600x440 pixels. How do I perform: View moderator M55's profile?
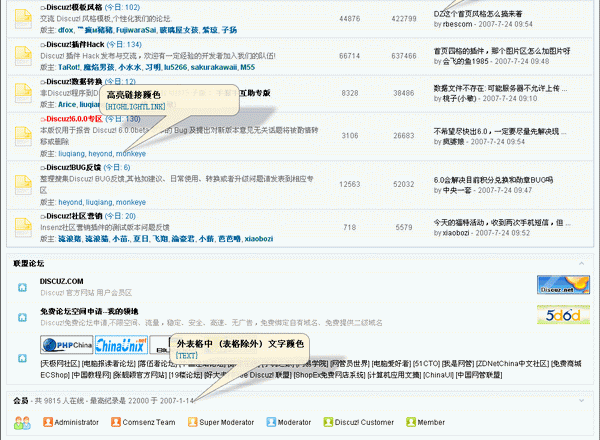tap(248, 67)
